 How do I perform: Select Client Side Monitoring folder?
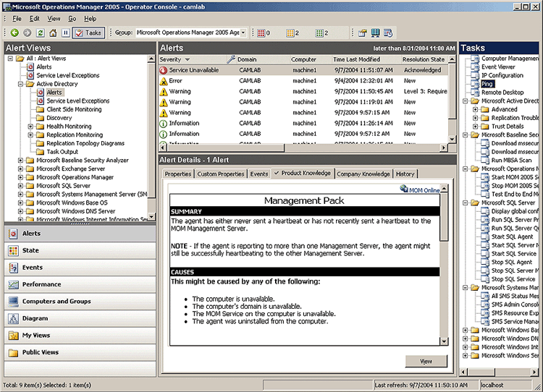click(74, 109)
